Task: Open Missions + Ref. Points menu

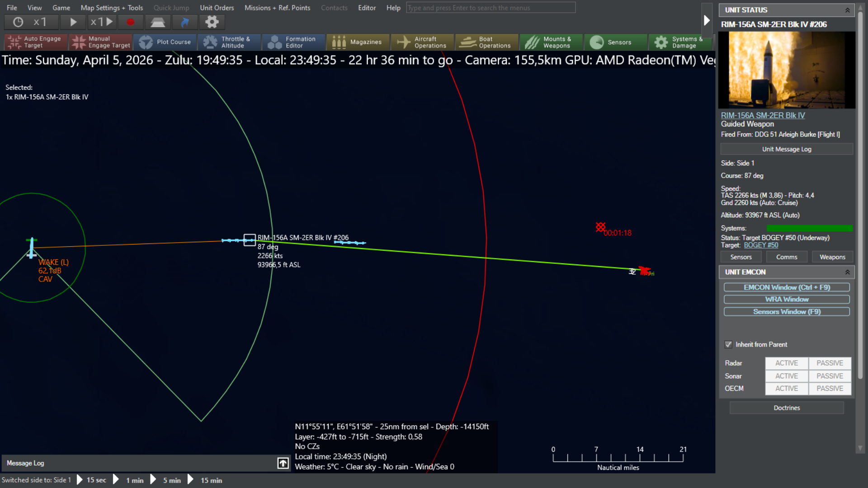Action: (277, 8)
